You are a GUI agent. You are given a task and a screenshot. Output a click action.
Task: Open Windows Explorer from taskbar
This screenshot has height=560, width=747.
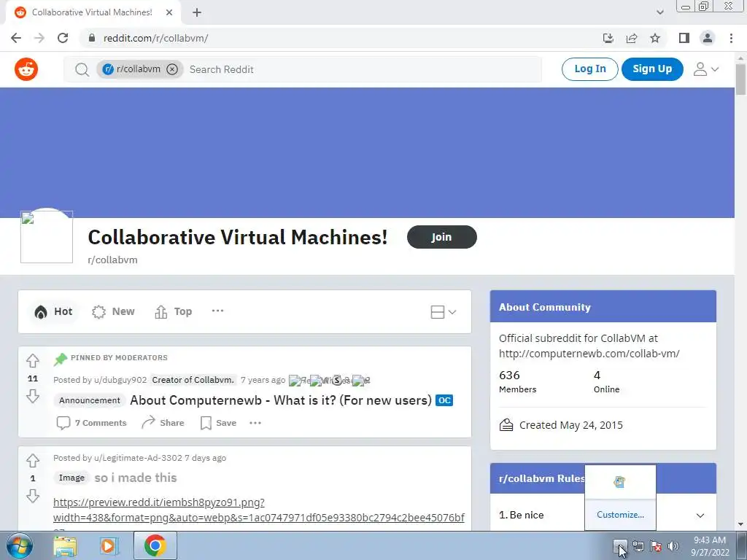tap(65, 546)
